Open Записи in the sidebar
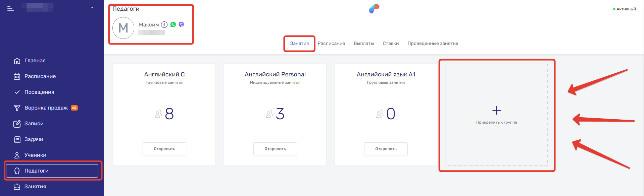 tap(34, 124)
